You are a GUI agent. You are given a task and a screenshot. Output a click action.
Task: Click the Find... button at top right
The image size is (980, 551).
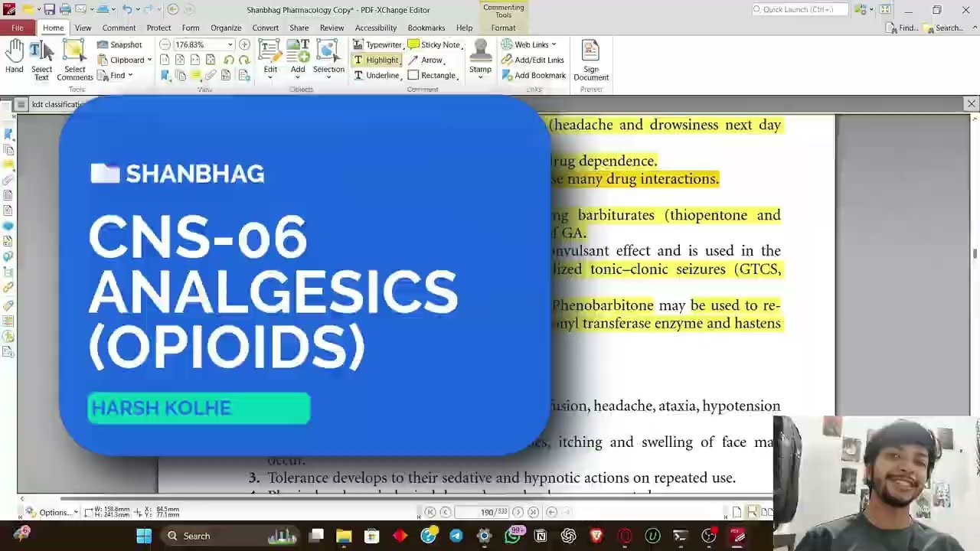click(x=901, y=28)
